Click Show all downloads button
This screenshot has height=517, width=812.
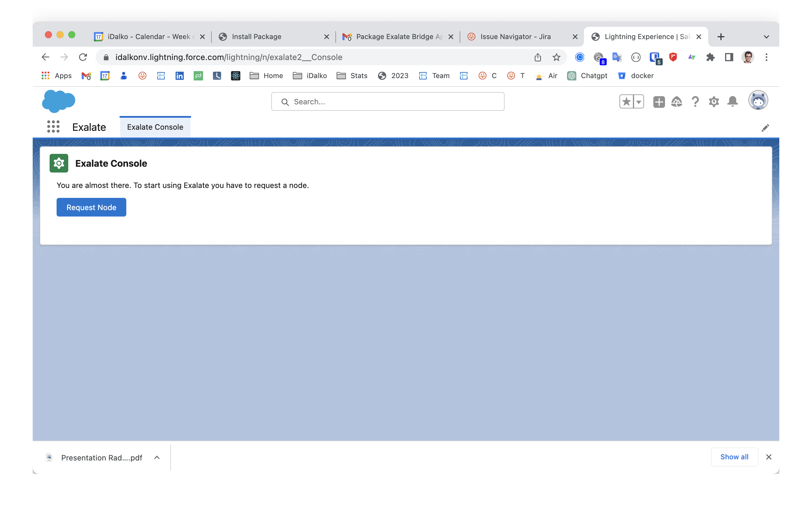click(x=734, y=457)
